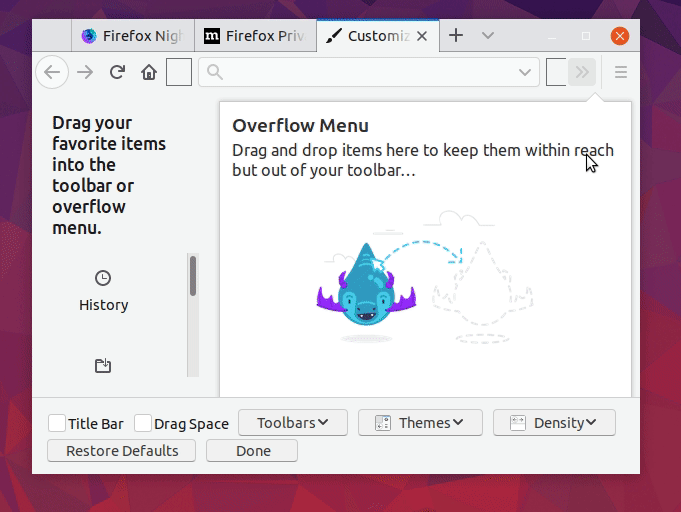Expand the Density dropdown
Screen dimensions: 681x512
click(554, 423)
